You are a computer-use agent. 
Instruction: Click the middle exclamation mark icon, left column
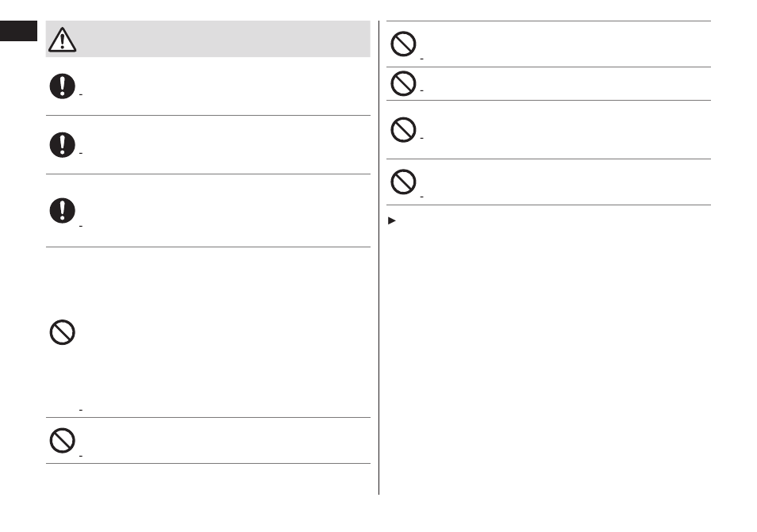[62, 145]
